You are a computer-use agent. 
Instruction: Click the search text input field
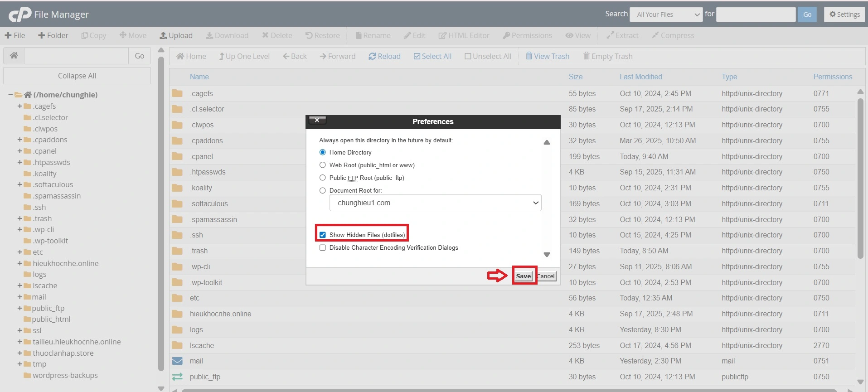756,15
